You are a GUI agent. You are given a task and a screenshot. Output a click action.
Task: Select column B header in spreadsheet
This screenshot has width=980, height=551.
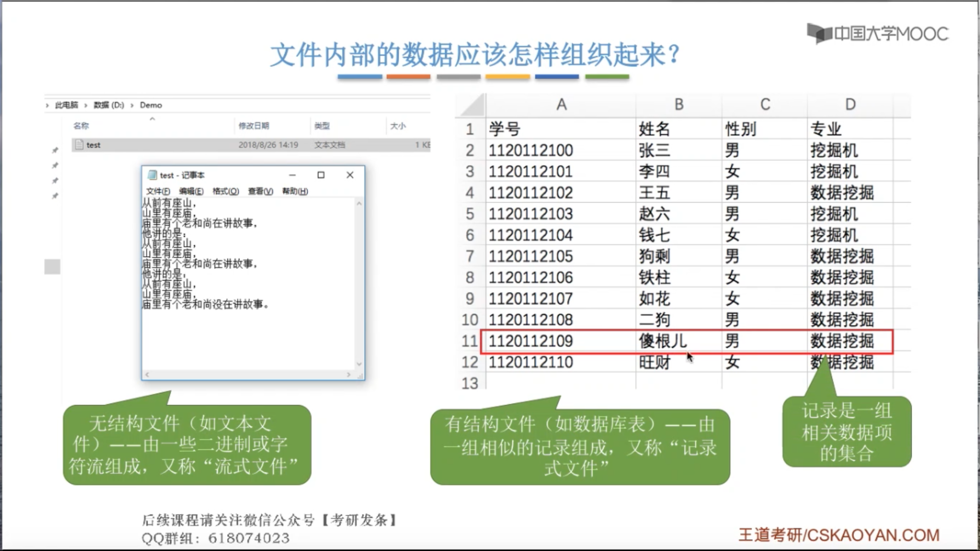tap(679, 105)
